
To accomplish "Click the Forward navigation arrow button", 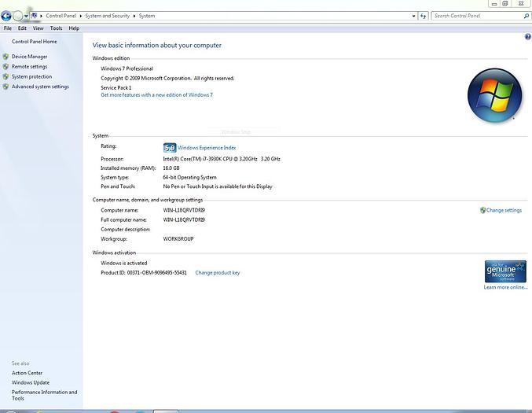I will tap(18, 15).
